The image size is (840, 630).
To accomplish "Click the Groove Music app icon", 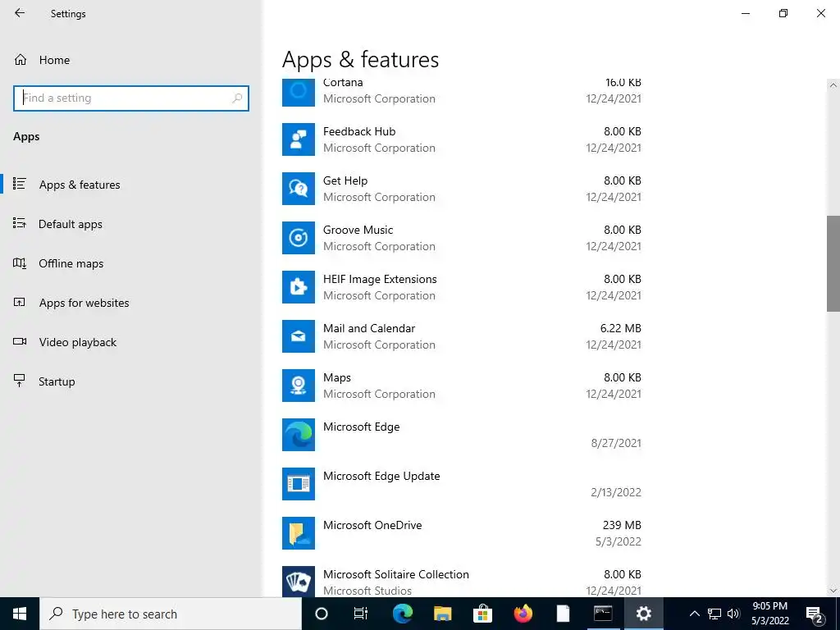I will (x=299, y=238).
